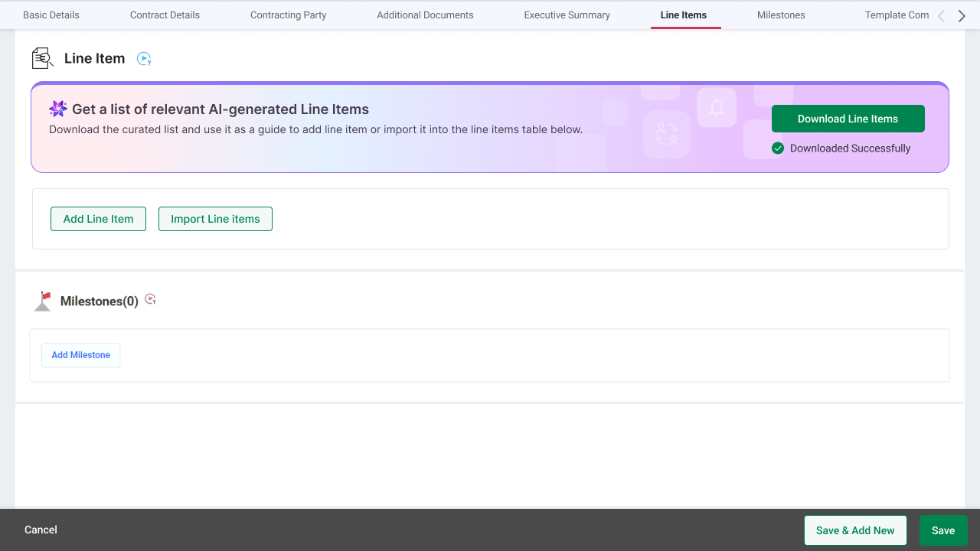Click the AI-generated Line Items banner headline
Screen dimensions: 980x551
[220, 109]
